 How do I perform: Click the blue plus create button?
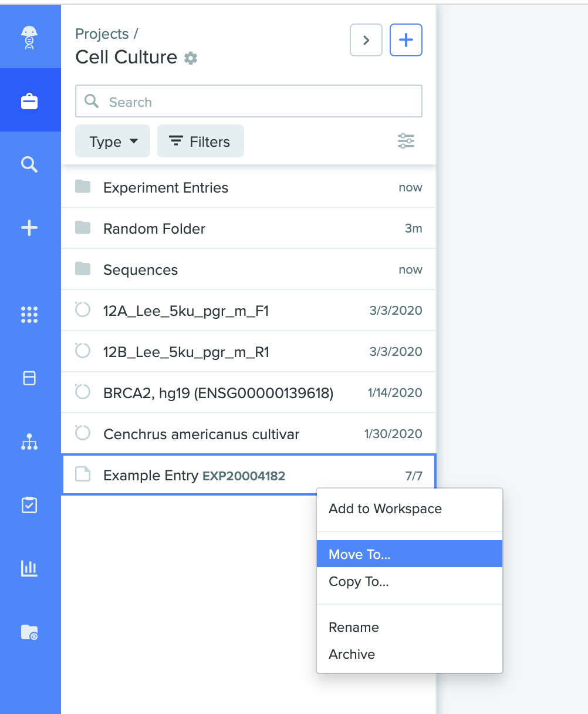point(406,40)
